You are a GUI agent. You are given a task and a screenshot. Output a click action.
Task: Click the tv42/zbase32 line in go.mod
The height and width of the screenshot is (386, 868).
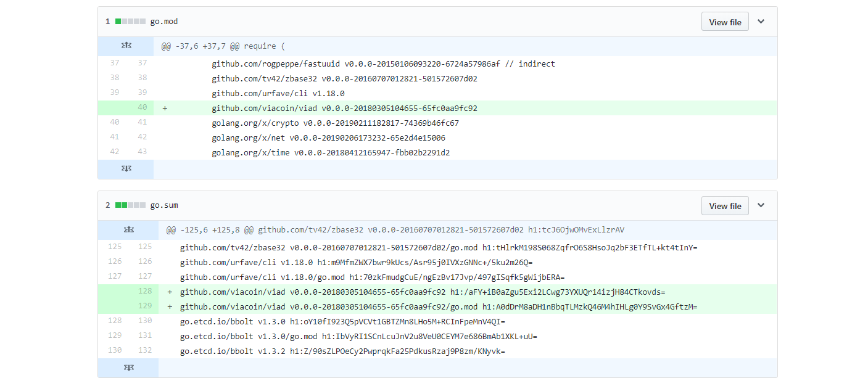(x=344, y=78)
